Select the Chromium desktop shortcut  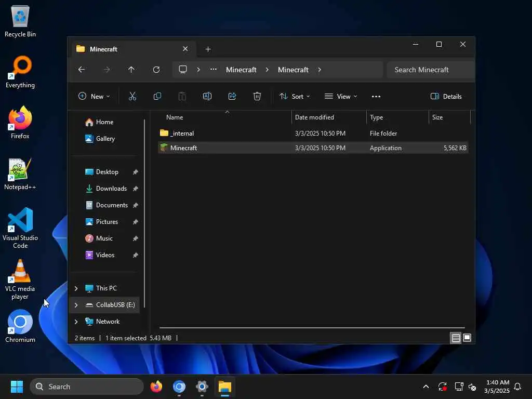coord(20,326)
